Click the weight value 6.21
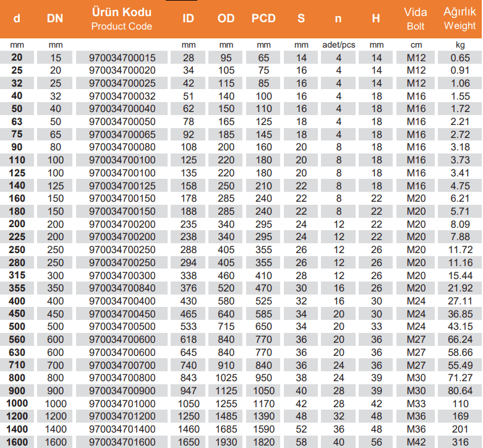The image size is (483, 448). click(460, 199)
